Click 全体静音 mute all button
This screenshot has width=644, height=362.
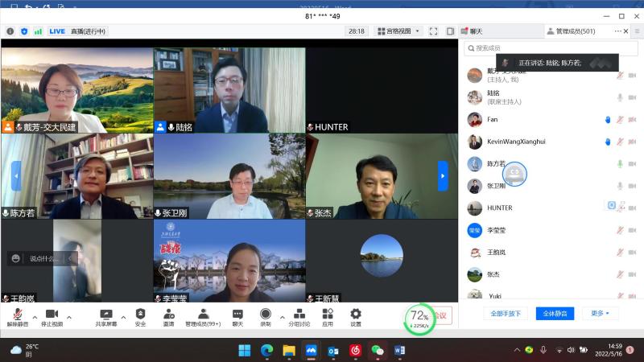click(x=555, y=314)
